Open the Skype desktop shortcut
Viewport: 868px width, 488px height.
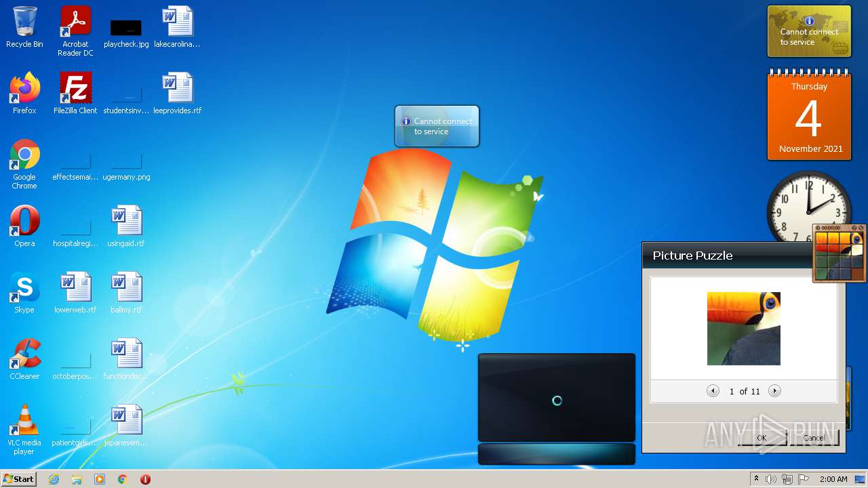[24, 293]
